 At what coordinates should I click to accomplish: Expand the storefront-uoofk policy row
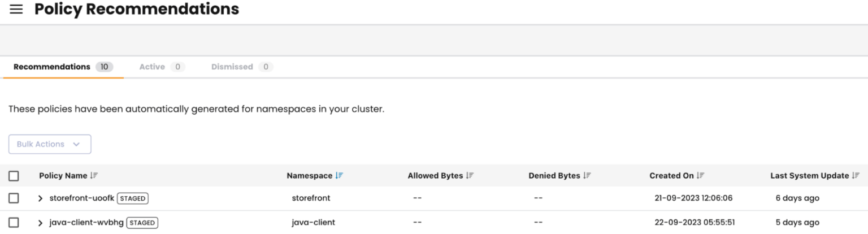(40, 198)
